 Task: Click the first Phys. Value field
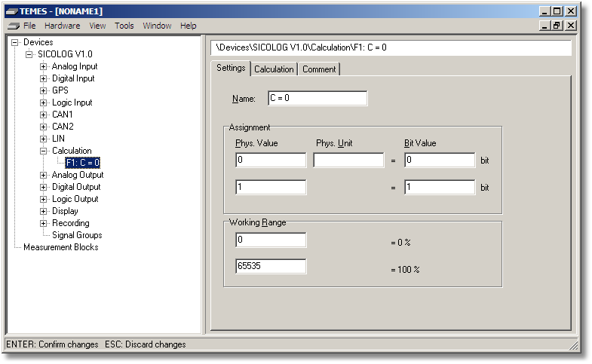point(271,160)
